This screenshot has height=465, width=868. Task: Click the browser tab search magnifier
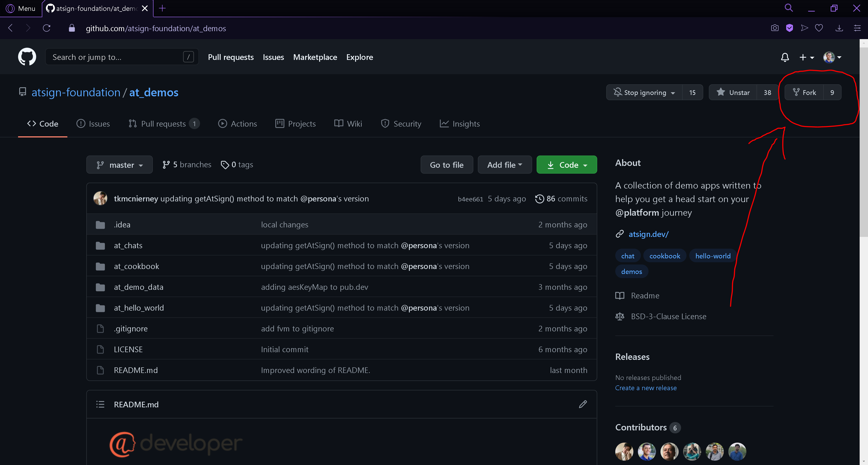pyautogui.click(x=788, y=8)
